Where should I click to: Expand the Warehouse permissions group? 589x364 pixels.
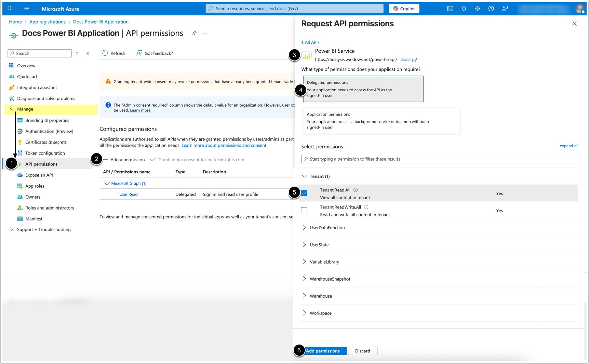[304, 296]
